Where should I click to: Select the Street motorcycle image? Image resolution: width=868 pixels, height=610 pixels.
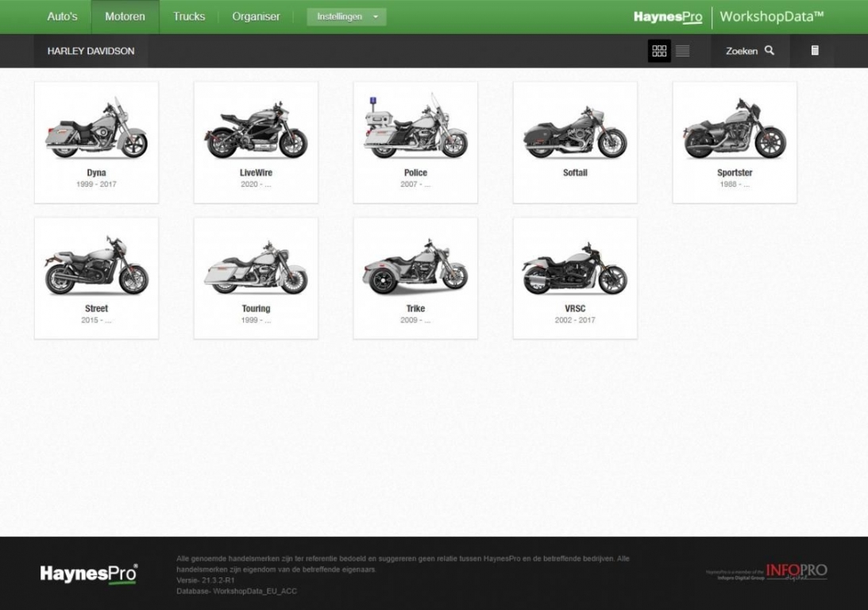pos(96,266)
